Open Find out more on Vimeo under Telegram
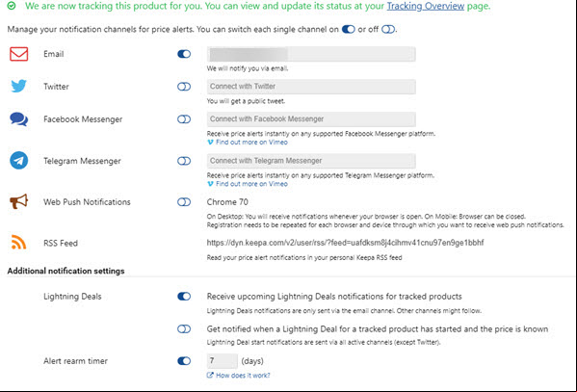The width and height of the screenshot is (577, 392). tap(251, 184)
